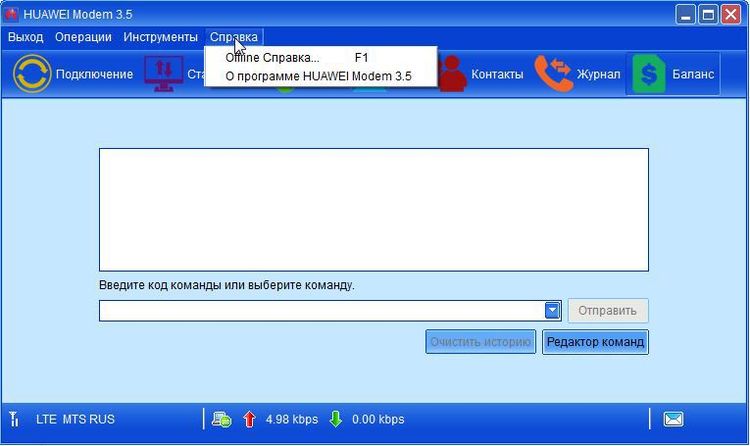This screenshot has width=750, height=446.
Task: Open the Операции menu
Action: pos(83,37)
